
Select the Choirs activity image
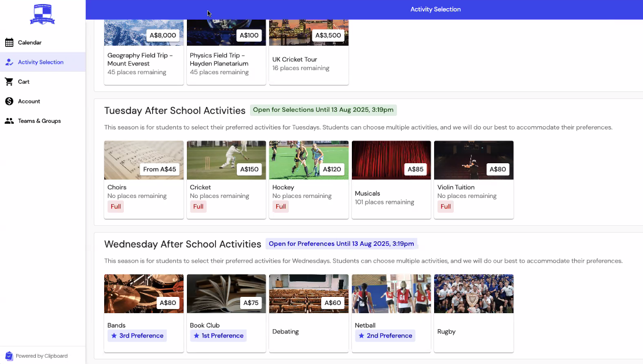(x=144, y=160)
